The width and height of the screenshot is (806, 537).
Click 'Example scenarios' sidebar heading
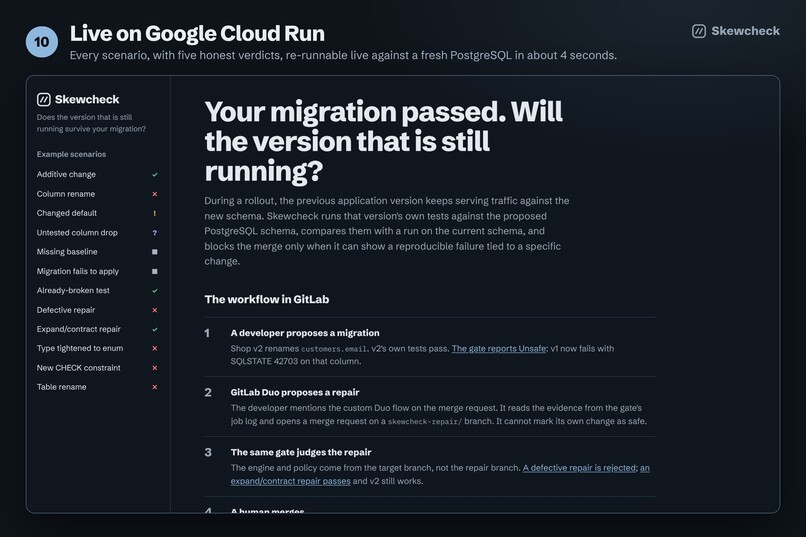71,154
